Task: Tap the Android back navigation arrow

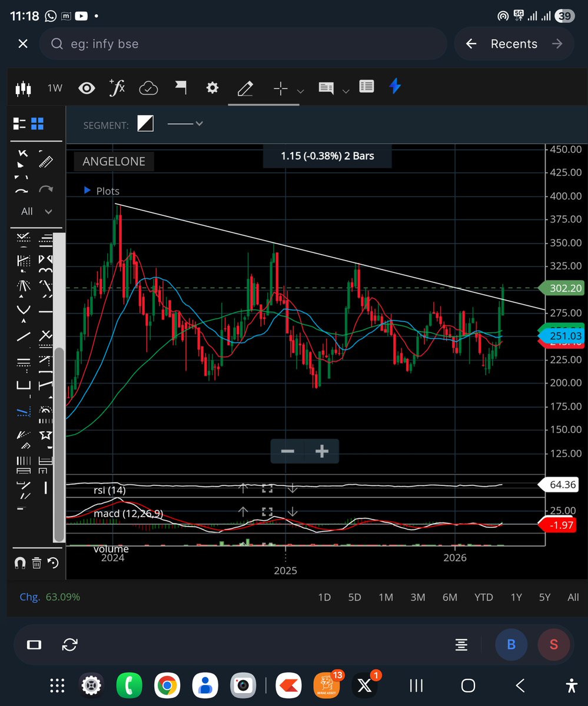Action: point(520,685)
